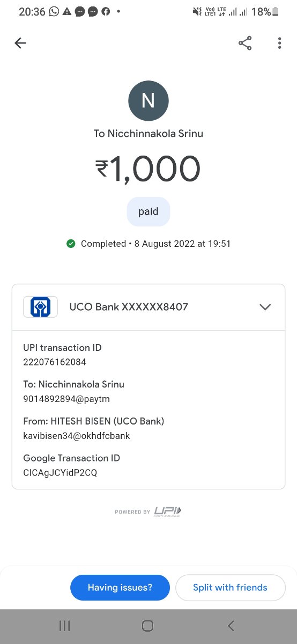Tap the N profile avatar
Screen dimensions: 297x644
click(148, 101)
